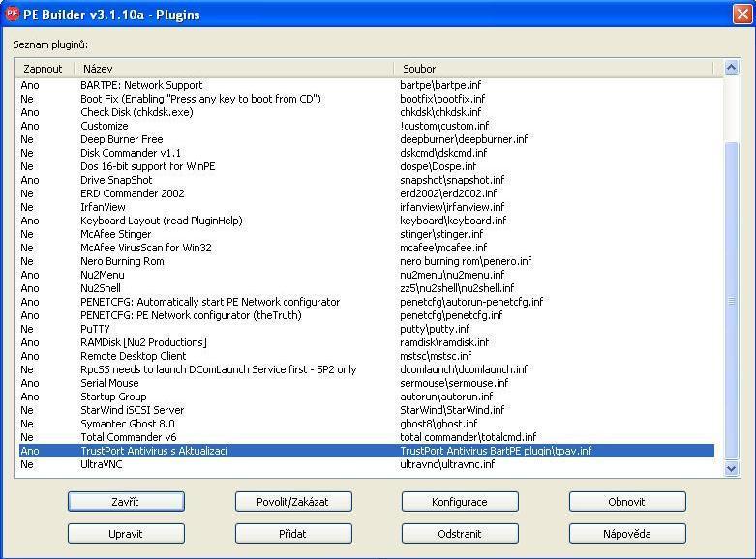Viewport: 756px width, 559px height.
Task: Click Ne status of UltraVNC row
Action: pos(27,464)
